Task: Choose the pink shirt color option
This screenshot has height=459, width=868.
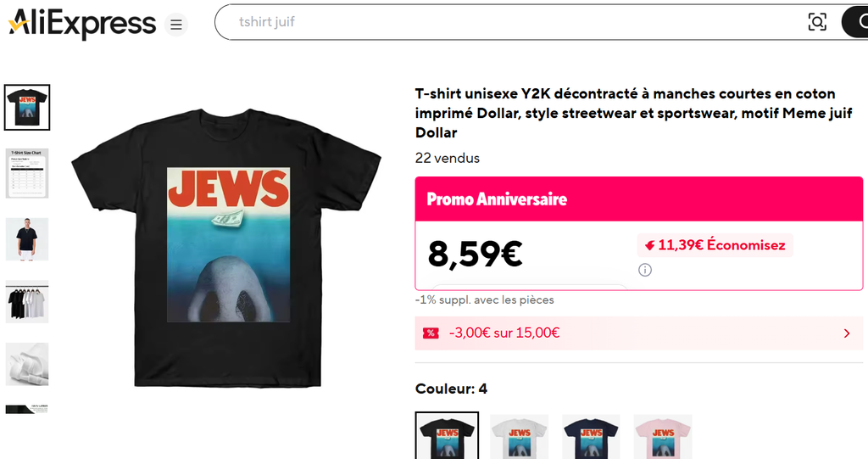Action: [x=663, y=437]
